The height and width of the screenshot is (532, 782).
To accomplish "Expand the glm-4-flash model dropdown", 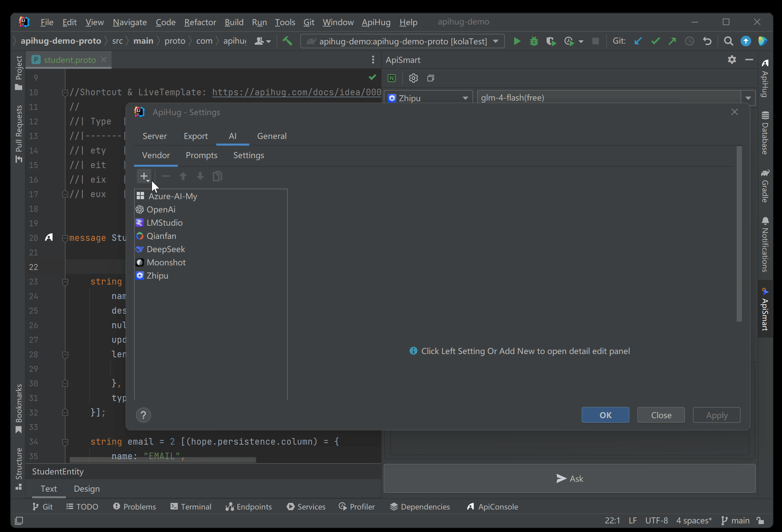I will tap(748, 98).
